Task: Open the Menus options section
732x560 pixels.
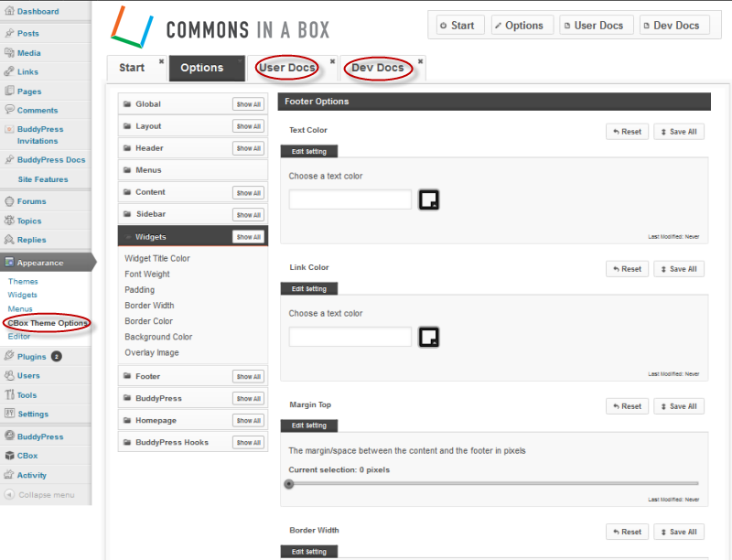Action: tap(193, 170)
